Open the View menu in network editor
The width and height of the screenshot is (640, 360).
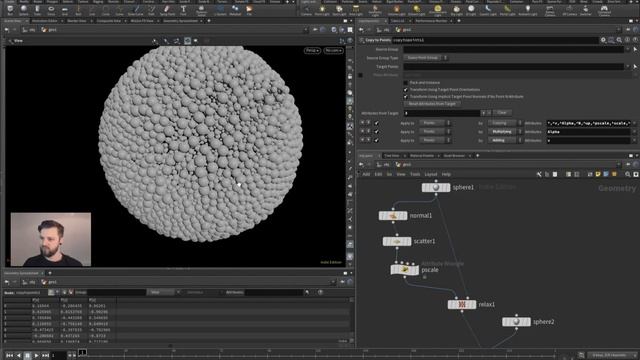pyautogui.click(x=401, y=174)
